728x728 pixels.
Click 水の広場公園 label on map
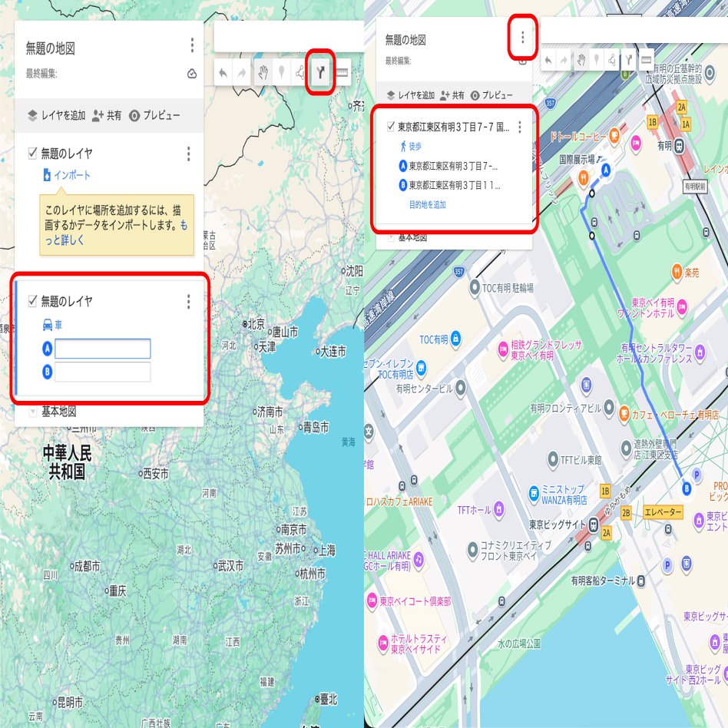click(519, 644)
